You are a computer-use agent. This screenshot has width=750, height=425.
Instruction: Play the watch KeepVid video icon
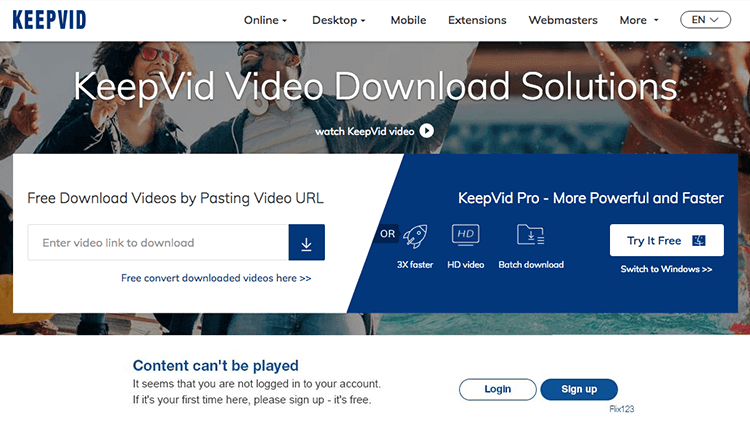click(427, 131)
